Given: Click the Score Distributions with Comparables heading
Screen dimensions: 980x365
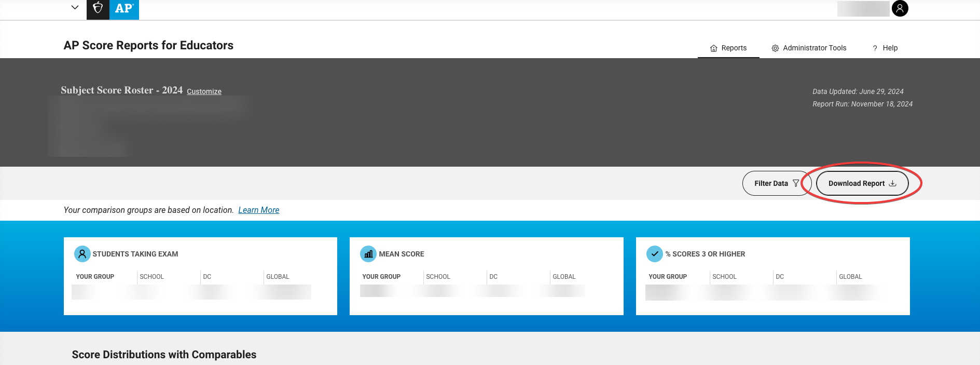Looking at the screenshot, I should [164, 355].
